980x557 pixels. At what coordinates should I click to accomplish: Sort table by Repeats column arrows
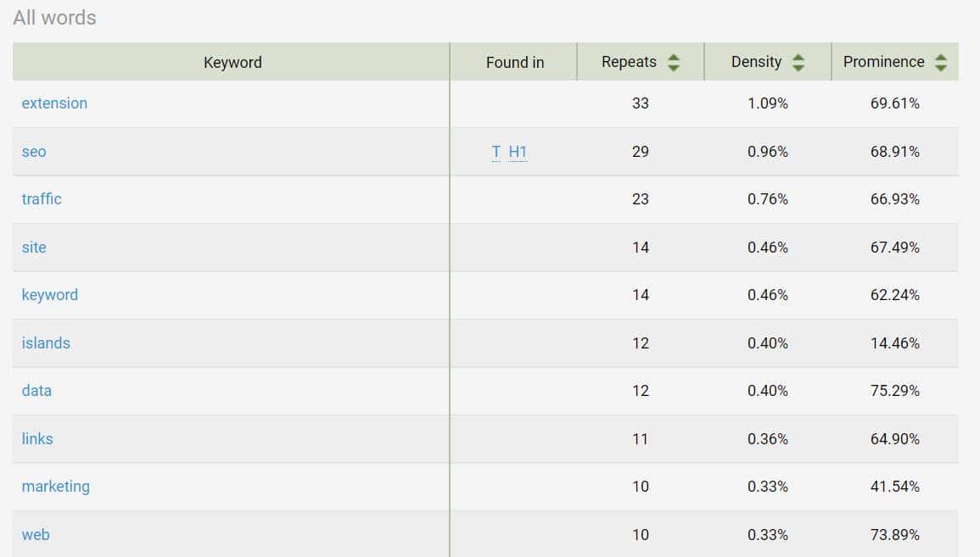(673, 63)
